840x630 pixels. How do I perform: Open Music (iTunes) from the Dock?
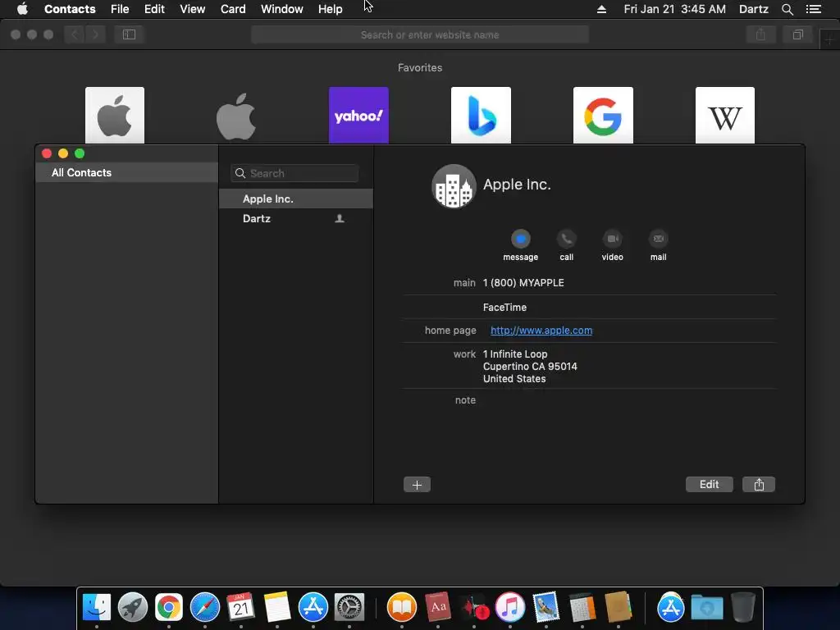[x=510, y=607]
